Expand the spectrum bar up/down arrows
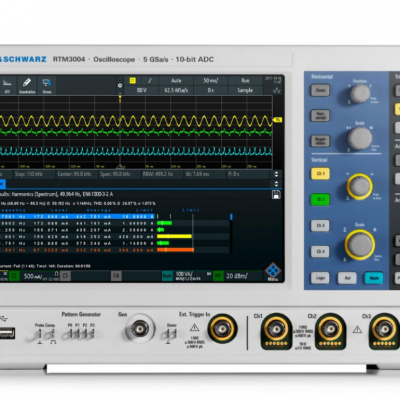Viewport: 400px width, 400px height. point(276,174)
